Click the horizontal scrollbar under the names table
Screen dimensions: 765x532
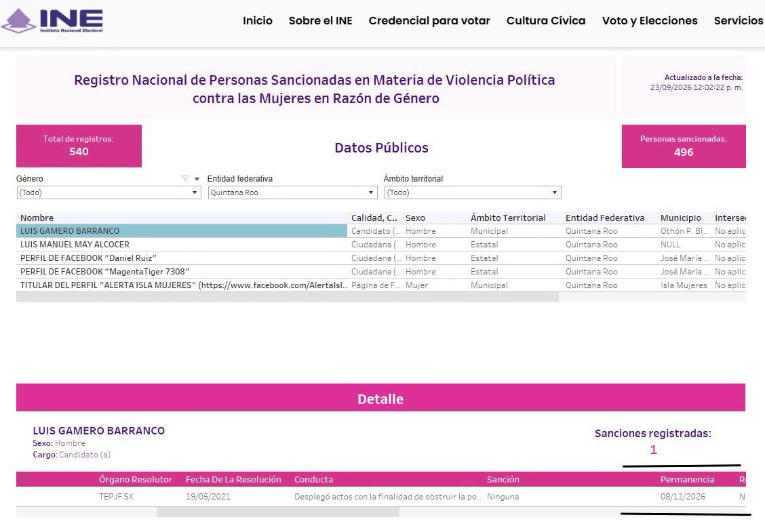coord(288,297)
